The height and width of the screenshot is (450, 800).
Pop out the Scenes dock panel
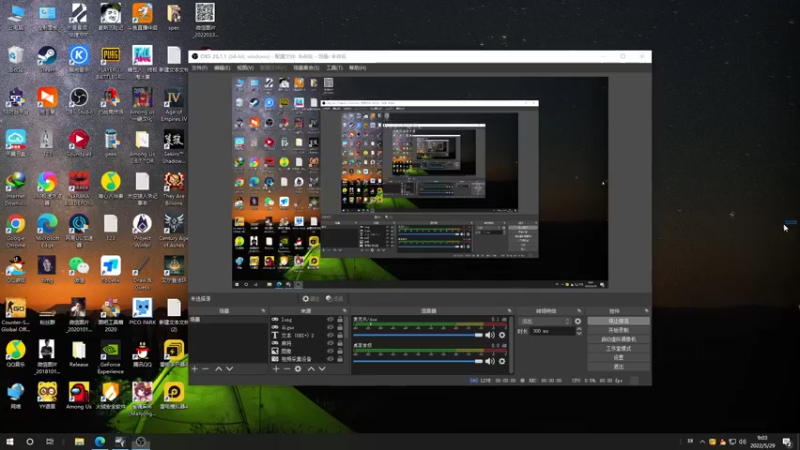[x=263, y=311]
